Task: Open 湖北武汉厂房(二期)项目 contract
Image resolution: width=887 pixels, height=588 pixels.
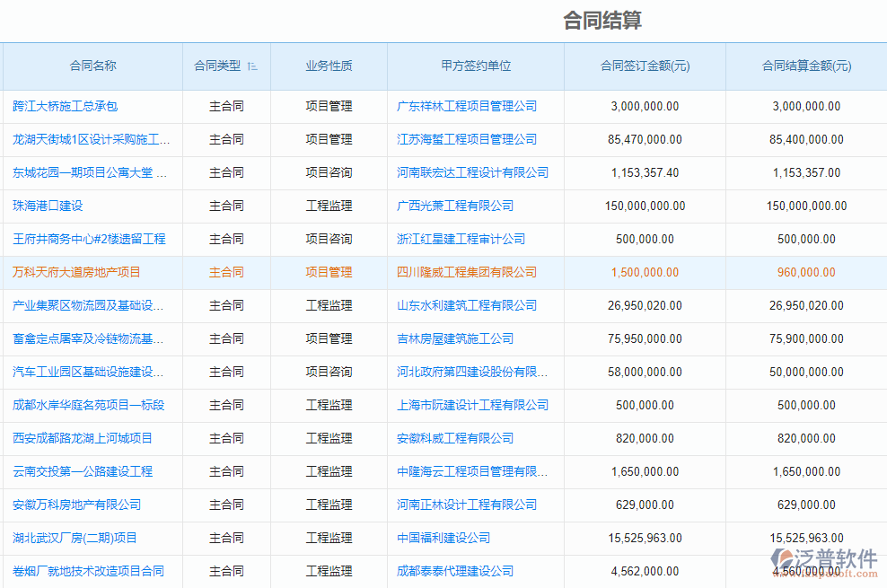Action: pyautogui.click(x=75, y=538)
